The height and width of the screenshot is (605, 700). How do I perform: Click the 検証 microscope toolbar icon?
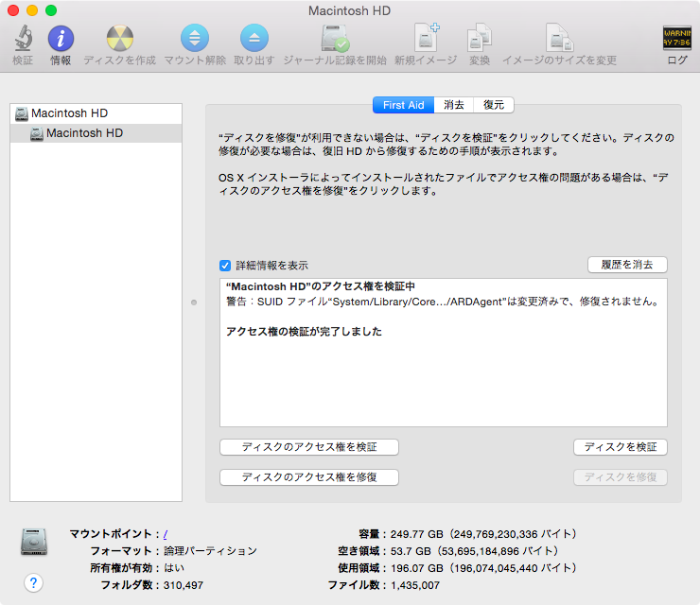tap(23, 38)
